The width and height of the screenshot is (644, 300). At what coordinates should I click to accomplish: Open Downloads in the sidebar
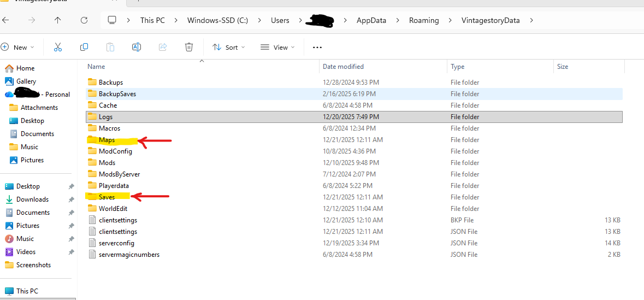[x=32, y=199]
